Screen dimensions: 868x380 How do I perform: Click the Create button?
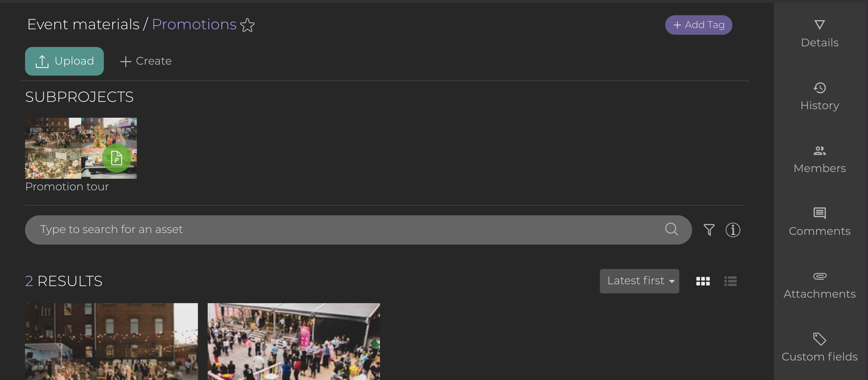tap(146, 61)
